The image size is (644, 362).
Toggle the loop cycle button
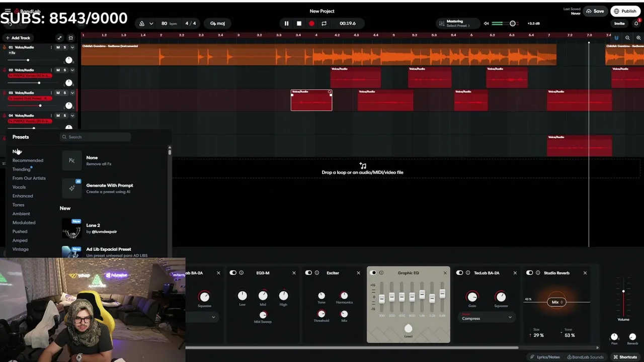coord(324,24)
